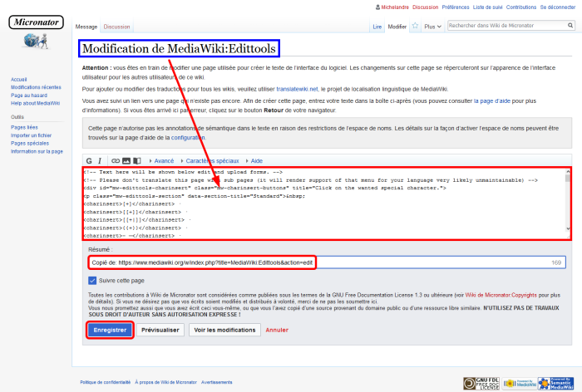Switch to the Discussion tab
Screen dimensions: 582x392
click(116, 27)
